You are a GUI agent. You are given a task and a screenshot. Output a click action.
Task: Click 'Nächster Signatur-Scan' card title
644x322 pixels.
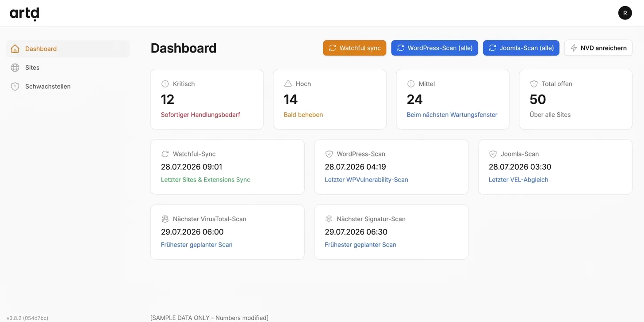click(x=371, y=219)
